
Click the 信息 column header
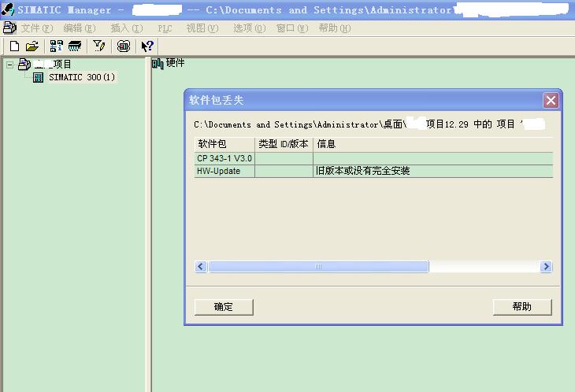(432, 144)
